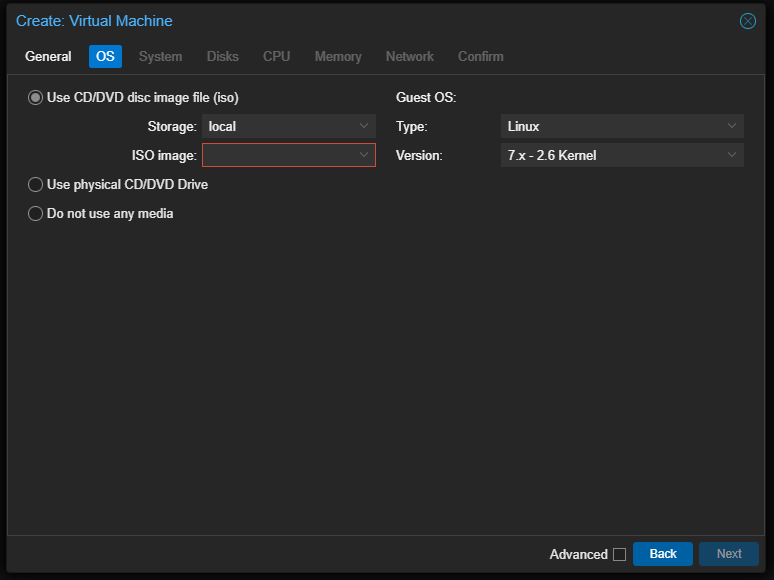The height and width of the screenshot is (580, 774).
Task: Click the Guest OS: heading text
Action: pyautogui.click(x=426, y=98)
